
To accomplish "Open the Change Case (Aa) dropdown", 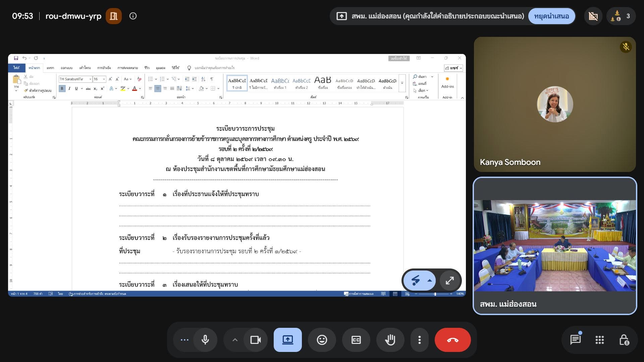I will point(128,79).
